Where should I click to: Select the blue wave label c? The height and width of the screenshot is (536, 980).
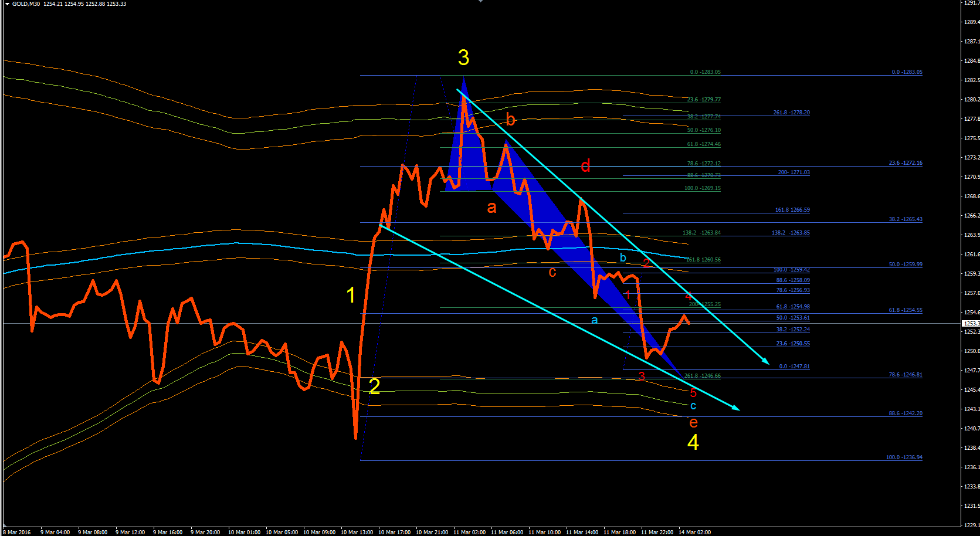point(693,406)
